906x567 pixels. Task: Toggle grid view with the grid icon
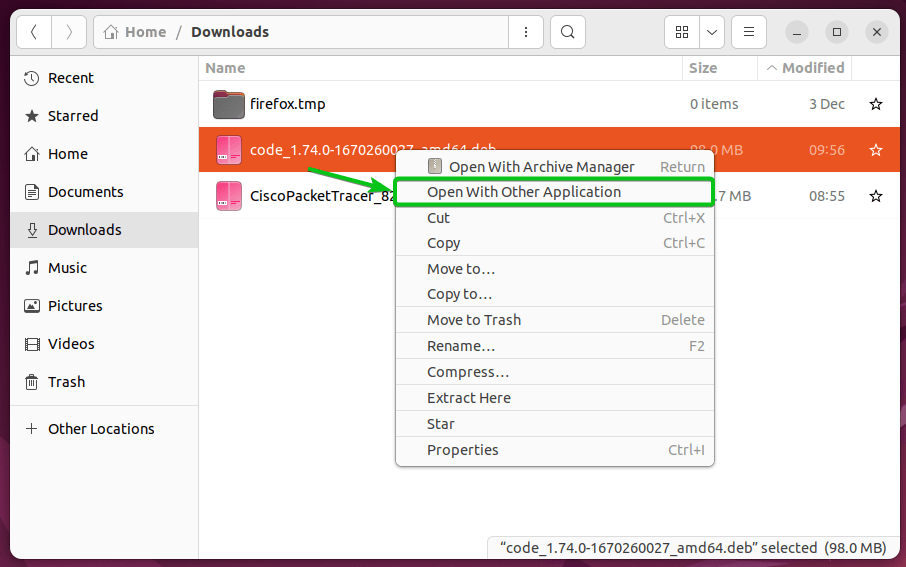point(682,32)
